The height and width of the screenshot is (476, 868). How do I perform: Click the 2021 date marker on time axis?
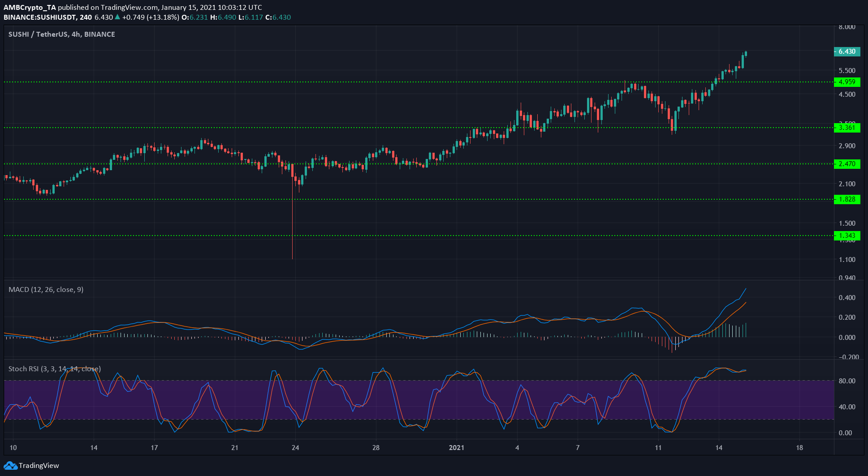point(457,448)
